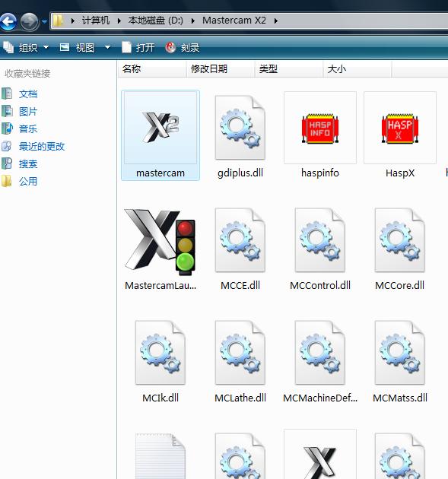
Task: Click the 打开 toolbar button
Action: (x=138, y=48)
